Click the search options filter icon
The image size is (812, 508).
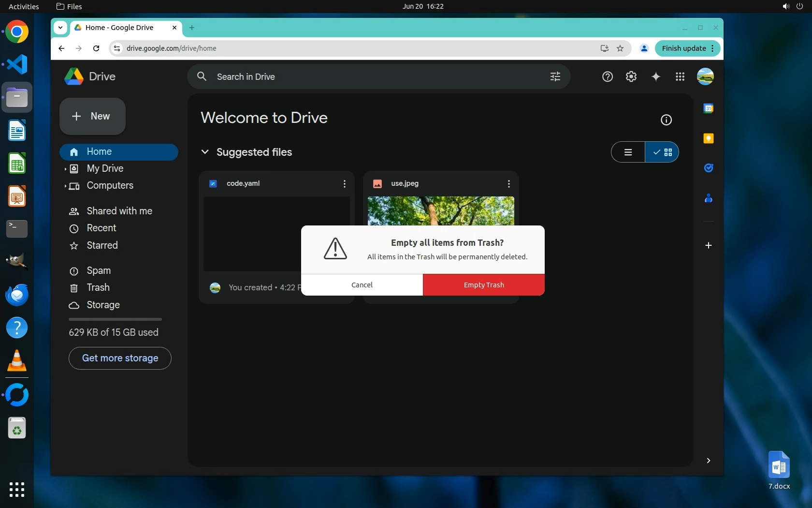point(555,76)
